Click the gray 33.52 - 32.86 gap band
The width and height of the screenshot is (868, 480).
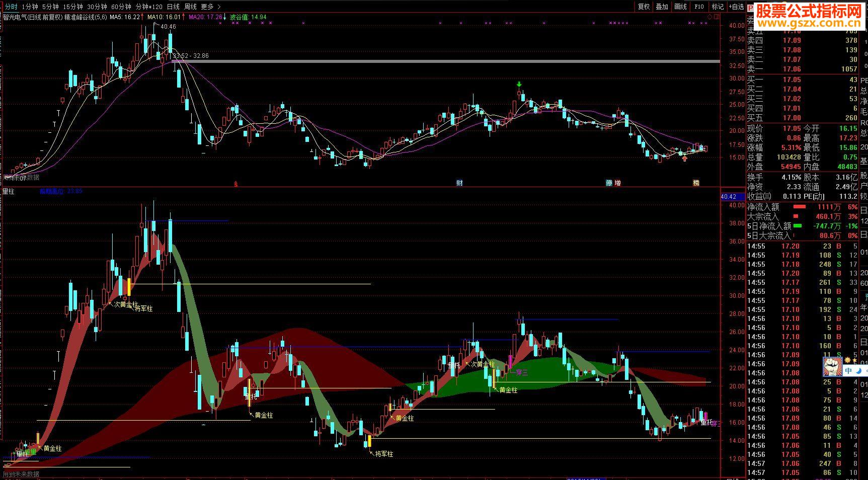446,61
